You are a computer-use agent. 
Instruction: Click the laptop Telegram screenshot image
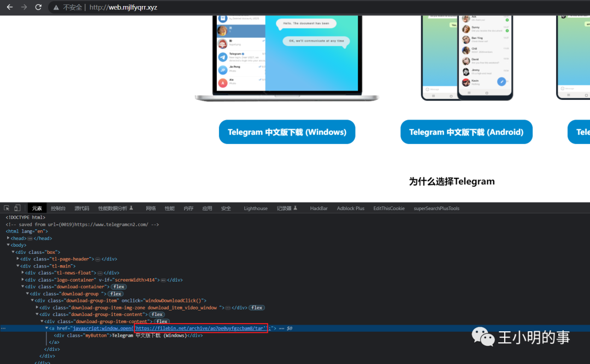[287, 58]
